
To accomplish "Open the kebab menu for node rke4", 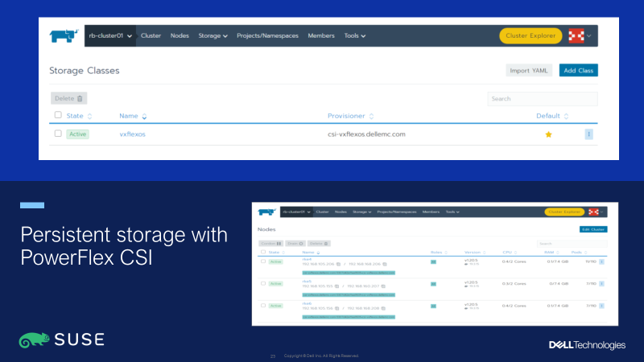I will coord(601,261).
